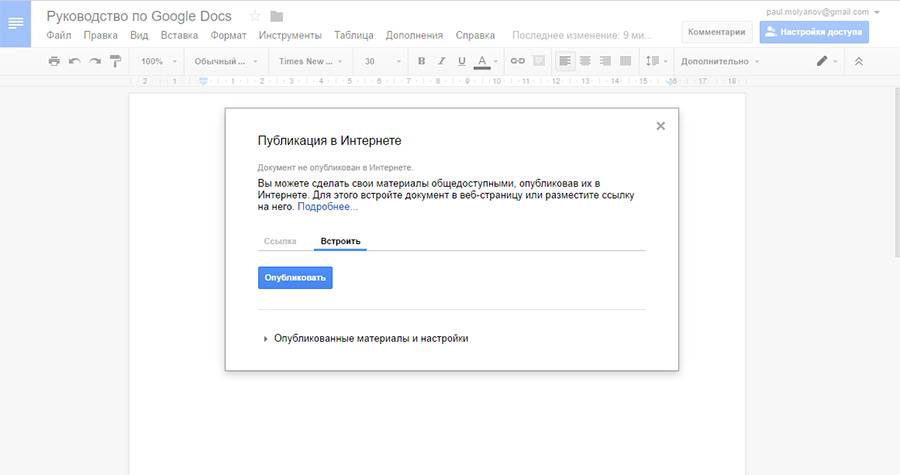
Task: Justify text alignment
Action: click(625, 61)
